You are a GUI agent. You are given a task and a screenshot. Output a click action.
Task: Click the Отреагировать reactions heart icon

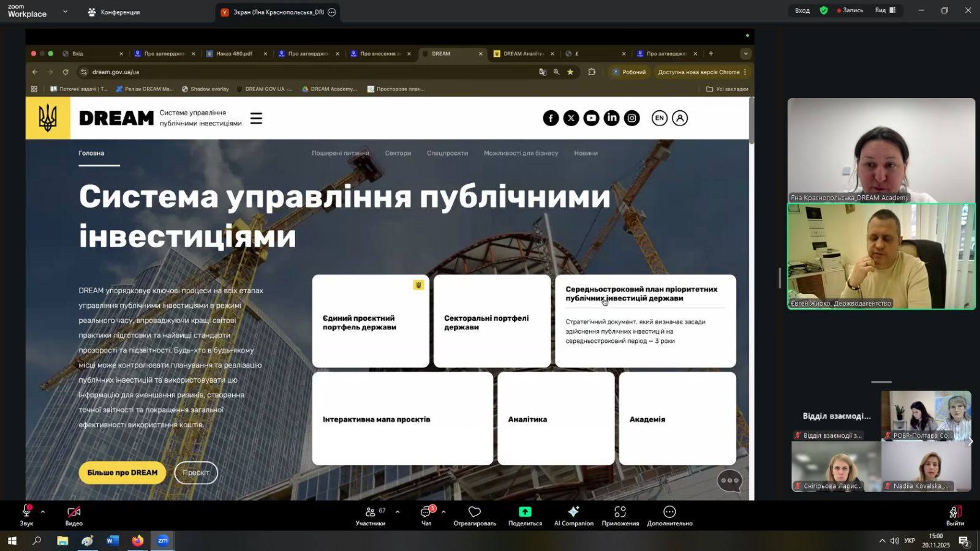tap(475, 512)
